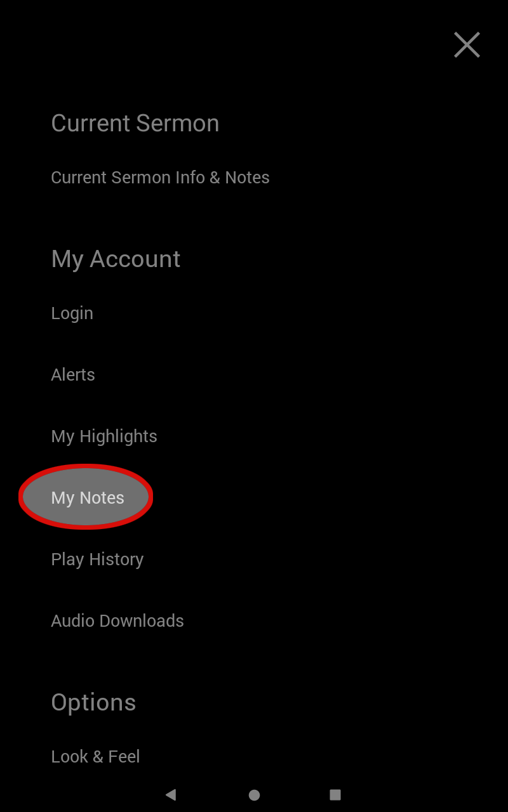This screenshot has width=508, height=812.
Task: Tap the Android home circle icon
Action: pyautogui.click(x=254, y=795)
